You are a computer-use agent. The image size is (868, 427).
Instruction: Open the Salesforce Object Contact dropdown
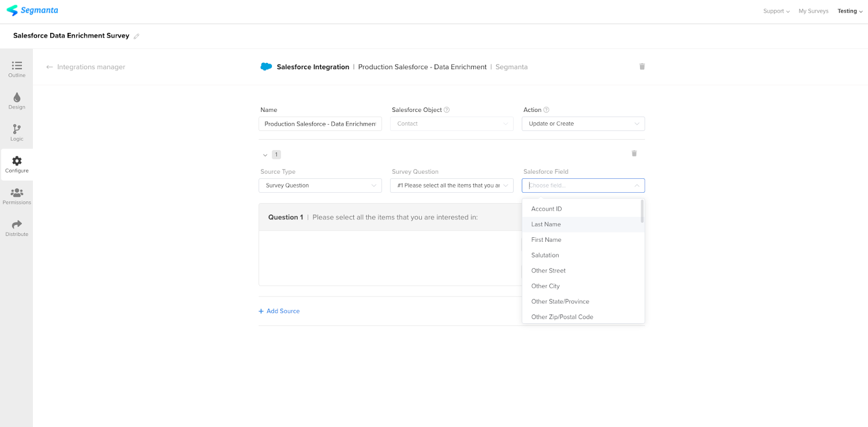click(451, 123)
